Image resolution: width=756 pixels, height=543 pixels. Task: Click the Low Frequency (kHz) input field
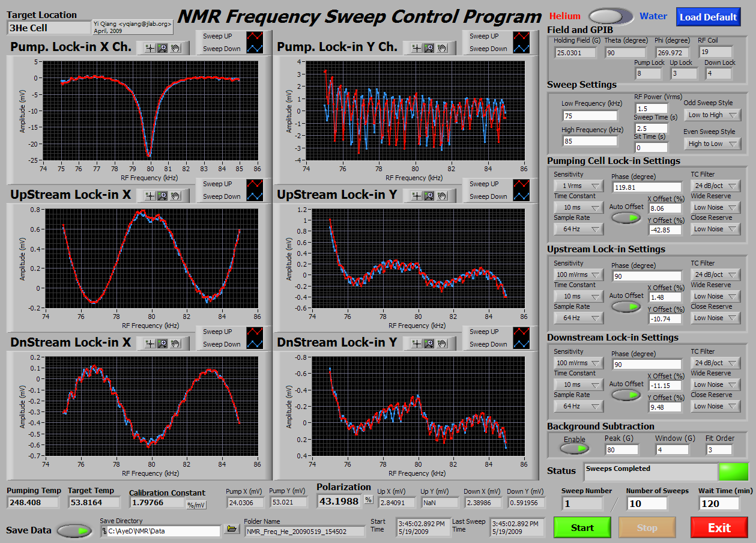pyautogui.click(x=590, y=116)
